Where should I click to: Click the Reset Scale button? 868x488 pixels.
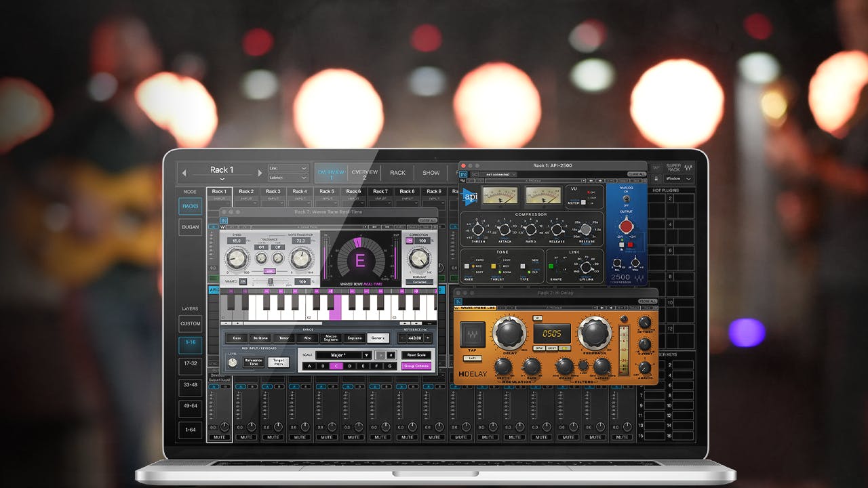click(416, 354)
